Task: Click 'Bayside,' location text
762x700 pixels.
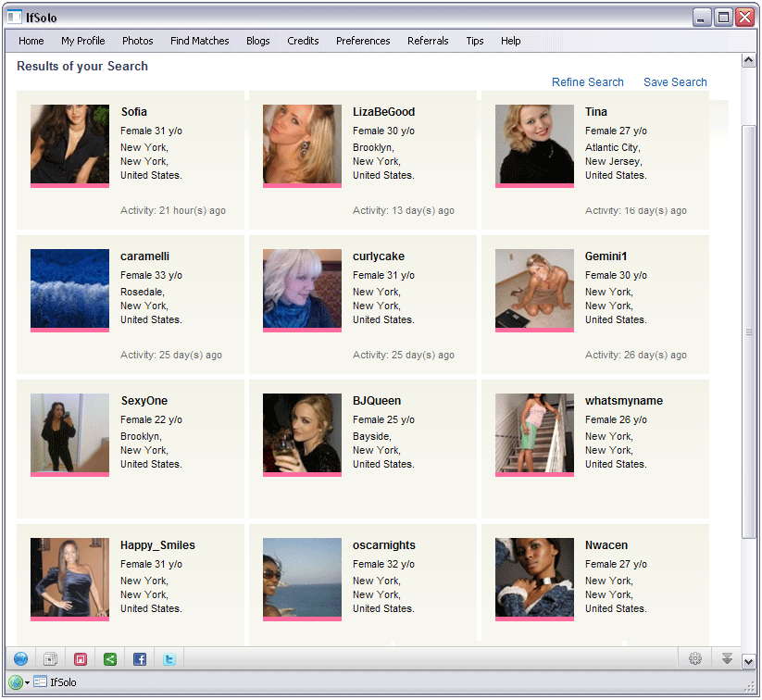Action: click(x=372, y=436)
